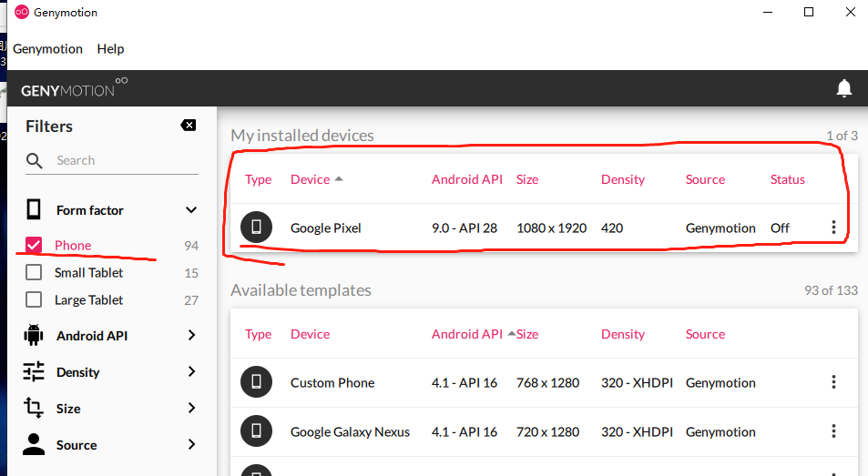Screen dimensions: 868x476
Task: Select the Google Galaxy Nexus template name
Action: pyautogui.click(x=350, y=431)
